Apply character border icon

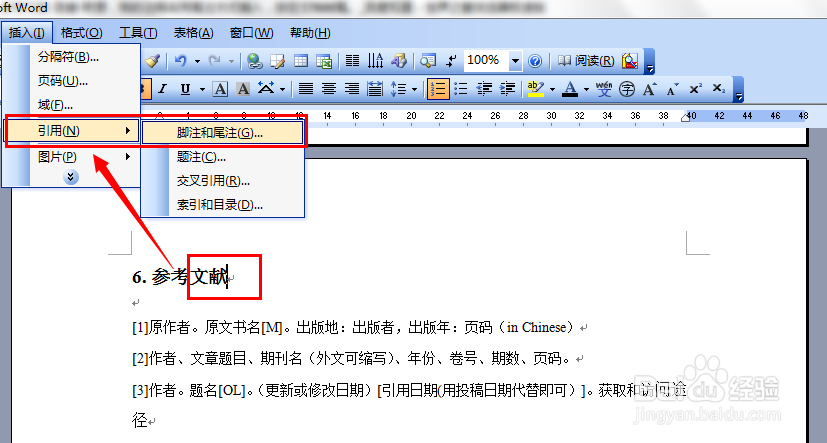click(220, 89)
